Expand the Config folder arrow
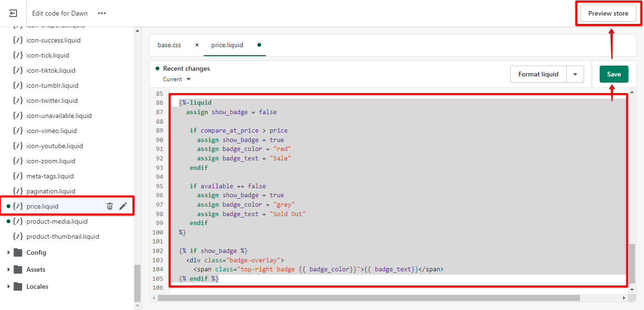Screen dimensions: 644x310 (x=8, y=252)
